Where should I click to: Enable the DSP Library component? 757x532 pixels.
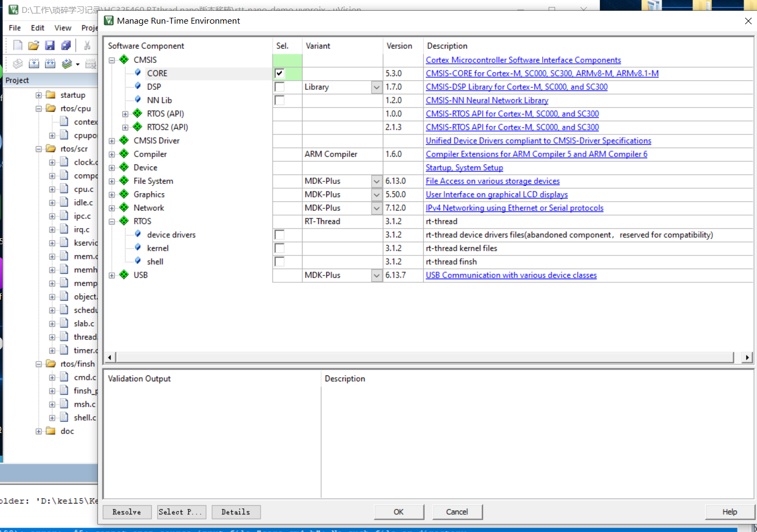[x=279, y=87]
